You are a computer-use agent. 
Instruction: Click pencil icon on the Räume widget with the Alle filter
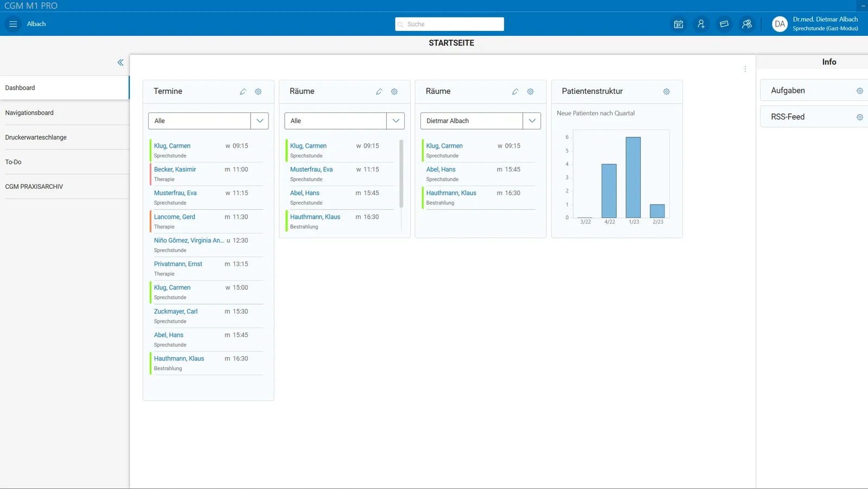click(x=379, y=92)
